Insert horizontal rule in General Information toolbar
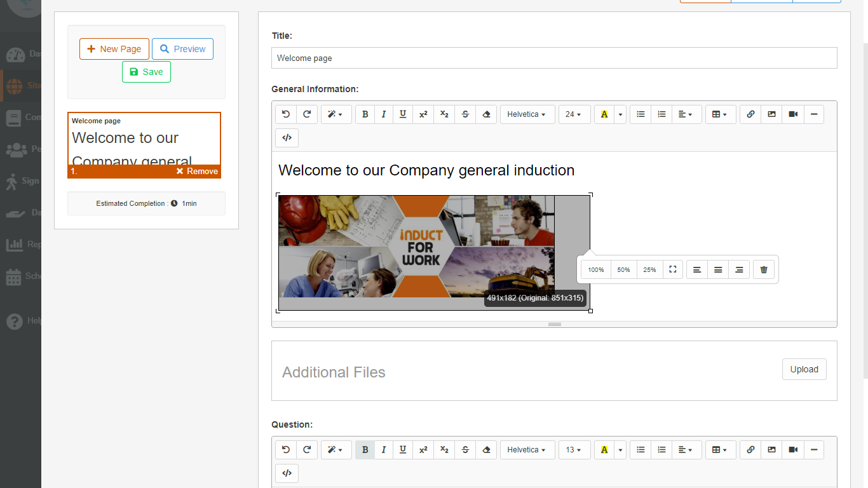868x488 pixels. pos(814,114)
